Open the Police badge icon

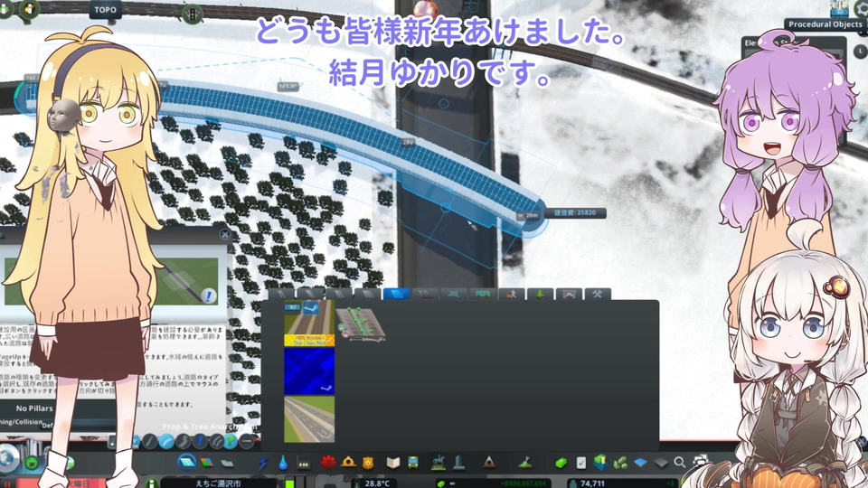[368, 463]
